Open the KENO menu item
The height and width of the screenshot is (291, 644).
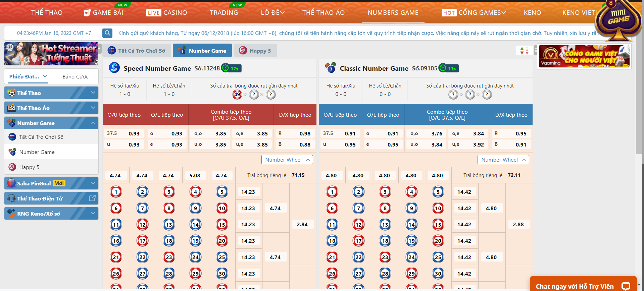532,13
